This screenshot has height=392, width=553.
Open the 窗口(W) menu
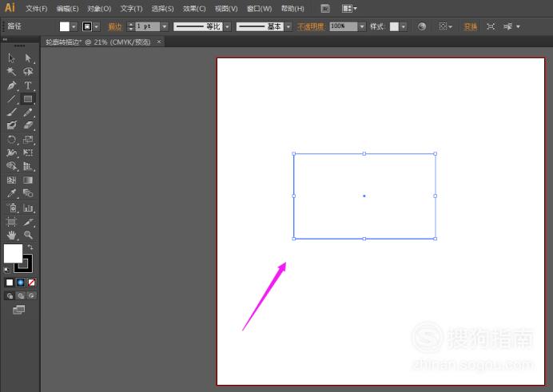point(259,9)
